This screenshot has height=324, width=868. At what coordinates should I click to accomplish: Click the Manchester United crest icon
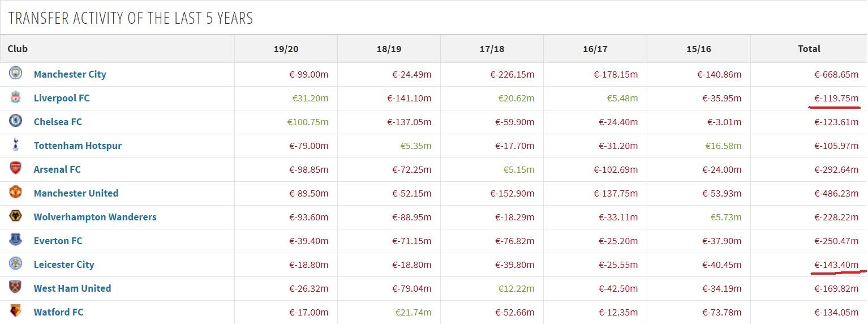point(16,192)
